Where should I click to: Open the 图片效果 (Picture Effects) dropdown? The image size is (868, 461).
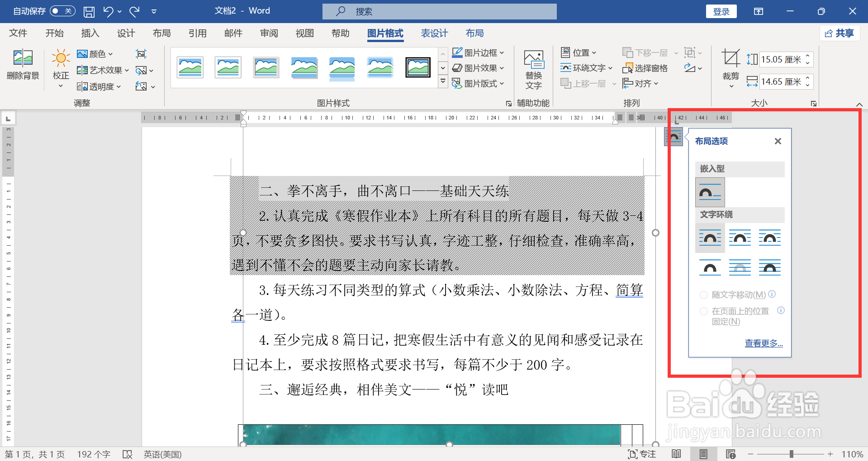(479, 68)
